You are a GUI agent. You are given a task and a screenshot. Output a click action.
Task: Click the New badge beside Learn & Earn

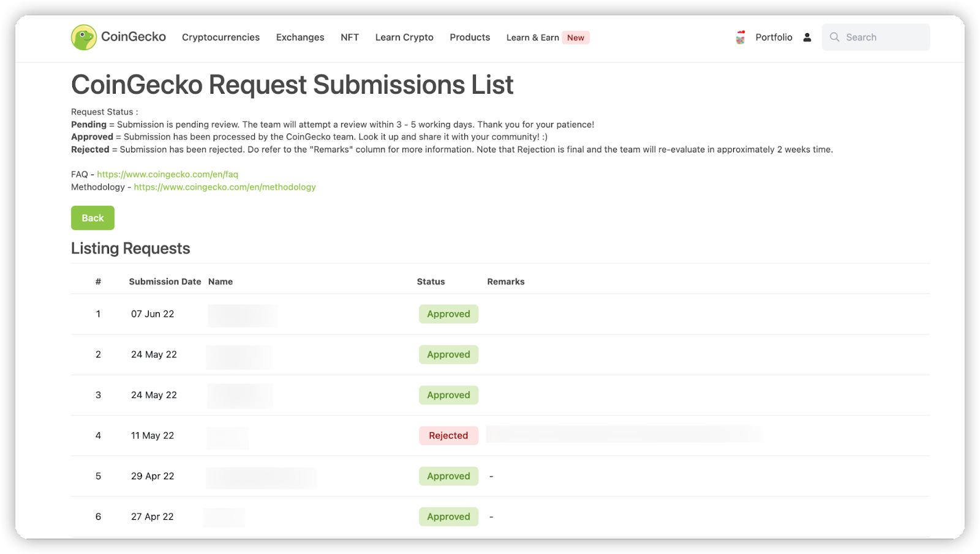(576, 37)
